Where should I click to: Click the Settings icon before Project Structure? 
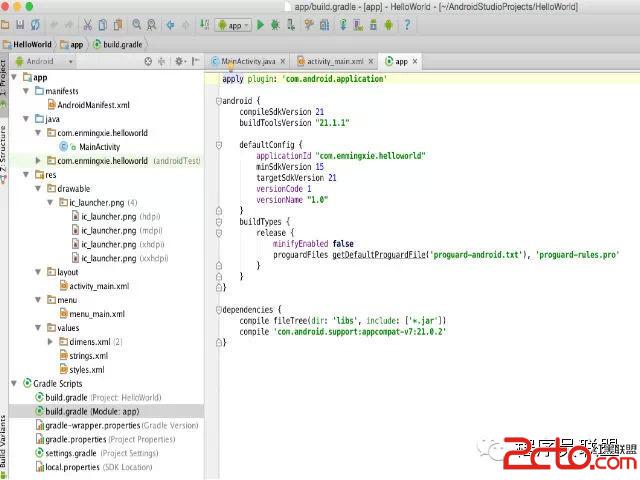tap(309, 25)
